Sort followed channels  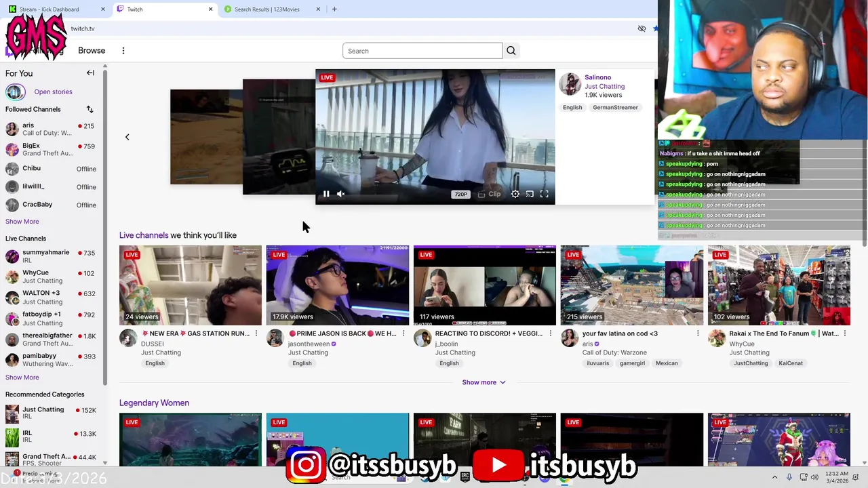[x=90, y=109]
